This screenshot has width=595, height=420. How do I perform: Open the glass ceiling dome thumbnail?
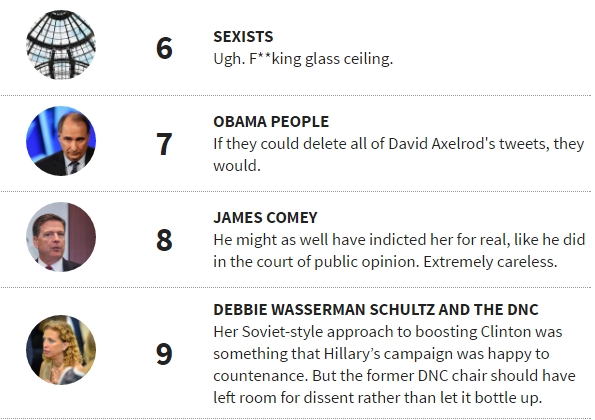pos(61,45)
